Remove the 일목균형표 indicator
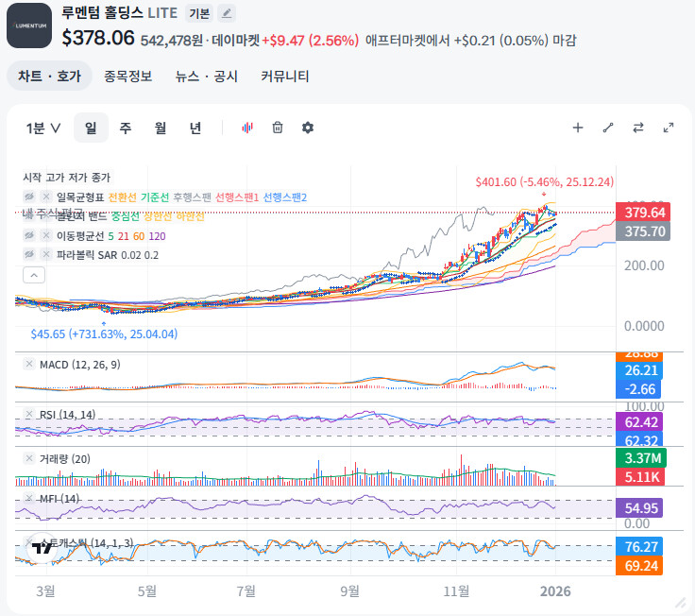The width and height of the screenshot is (695, 616). pyautogui.click(x=46, y=197)
